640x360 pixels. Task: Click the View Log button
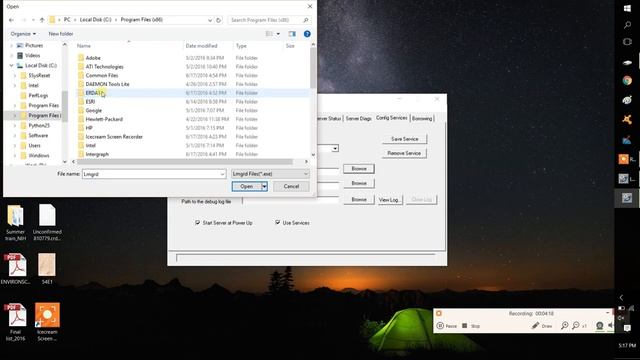pyautogui.click(x=389, y=200)
